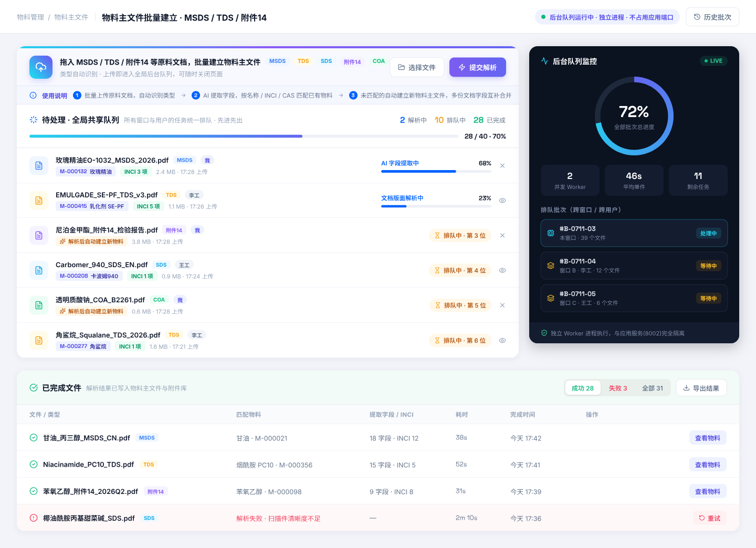Click the 提交解析 button
756x548 pixels.
478,67
